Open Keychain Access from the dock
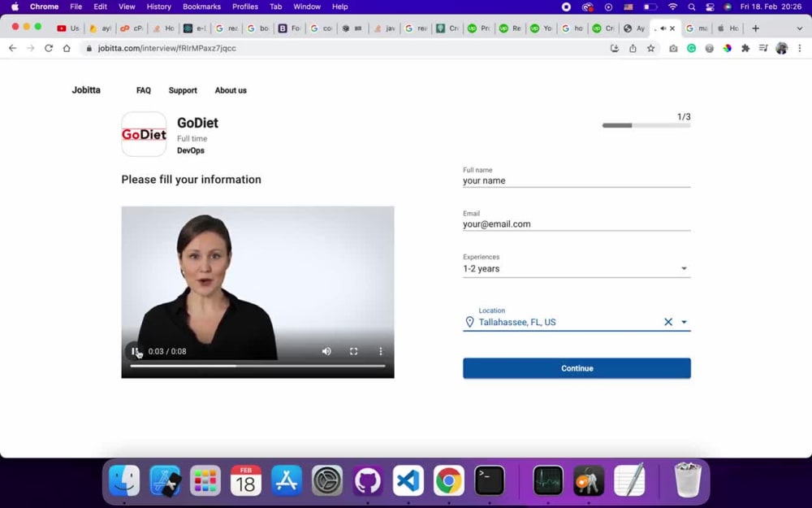Image resolution: width=812 pixels, height=508 pixels. tap(589, 480)
